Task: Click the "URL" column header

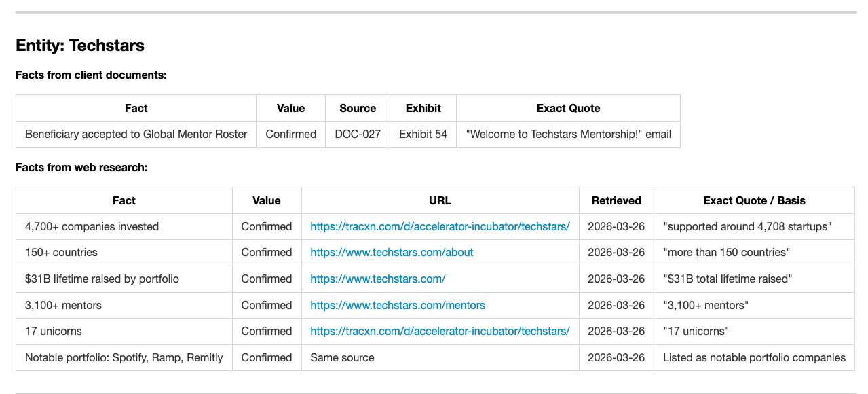Action: point(440,200)
